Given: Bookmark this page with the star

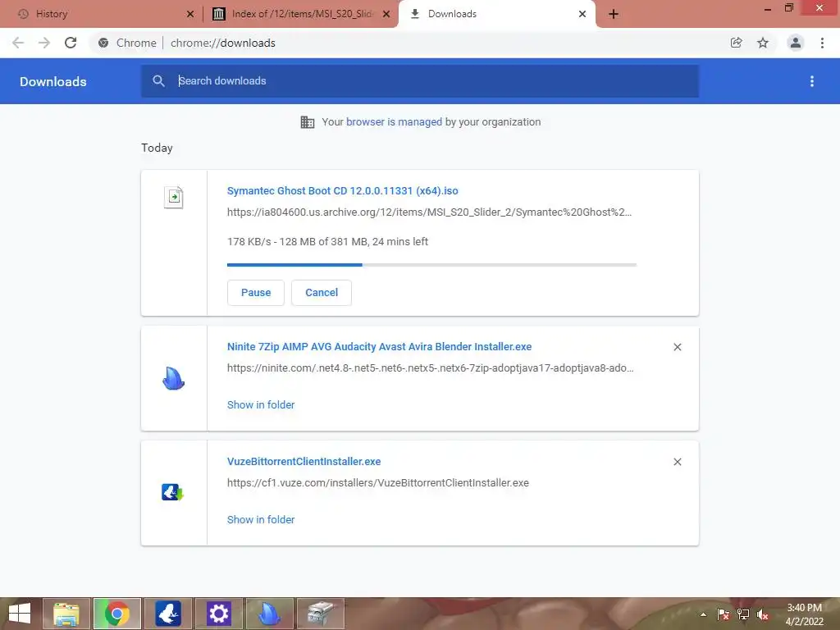Looking at the screenshot, I should [763, 43].
